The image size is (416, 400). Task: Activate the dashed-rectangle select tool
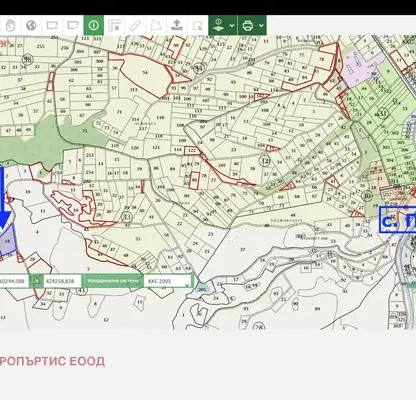[x=198, y=25]
